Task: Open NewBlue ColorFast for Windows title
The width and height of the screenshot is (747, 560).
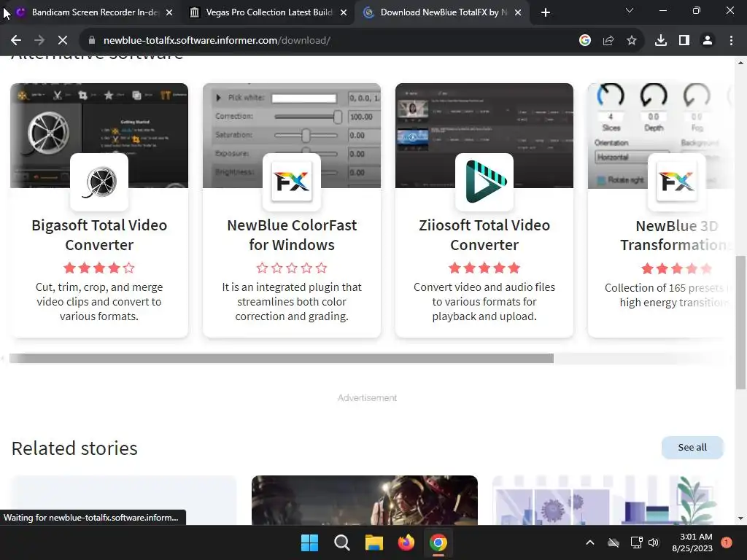Action: (x=292, y=235)
